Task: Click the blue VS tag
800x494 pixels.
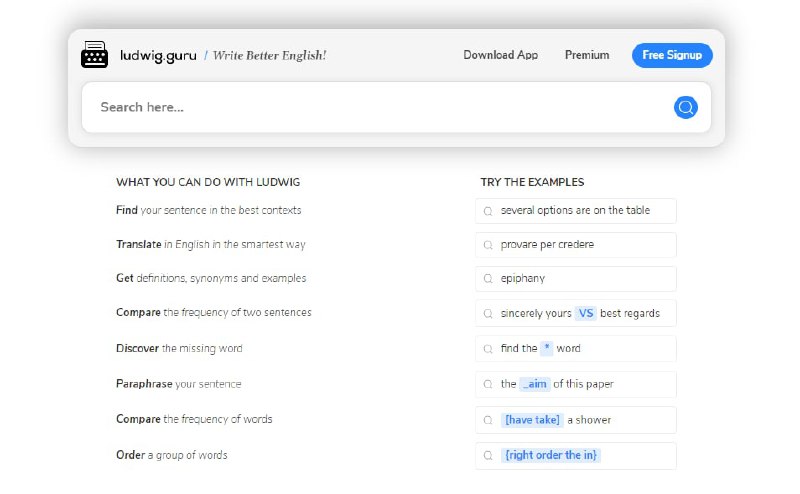Action: pyautogui.click(x=586, y=313)
